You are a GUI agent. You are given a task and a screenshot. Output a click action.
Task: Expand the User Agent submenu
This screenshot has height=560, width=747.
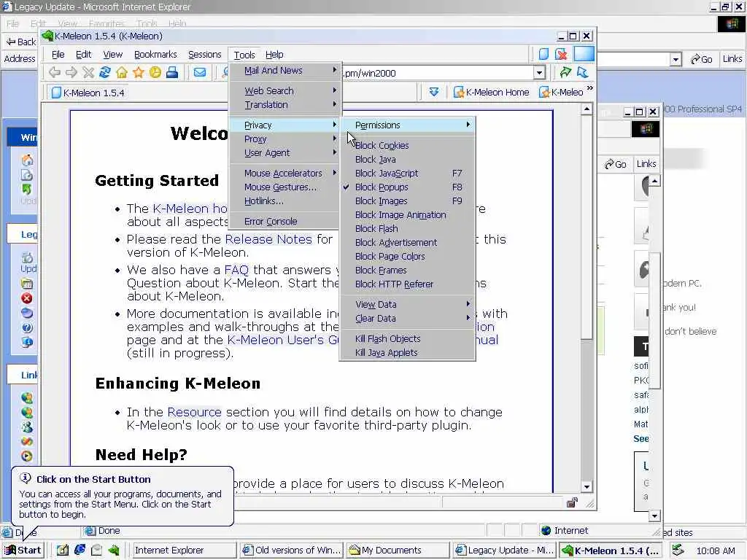pos(285,152)
